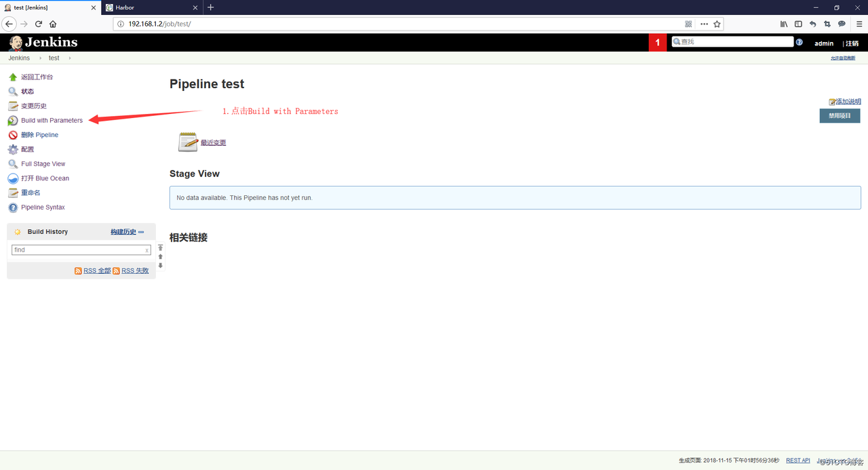Toggle Firefox sidebar icon
This screenshot has height=470, width=868.
coord(798,24)
